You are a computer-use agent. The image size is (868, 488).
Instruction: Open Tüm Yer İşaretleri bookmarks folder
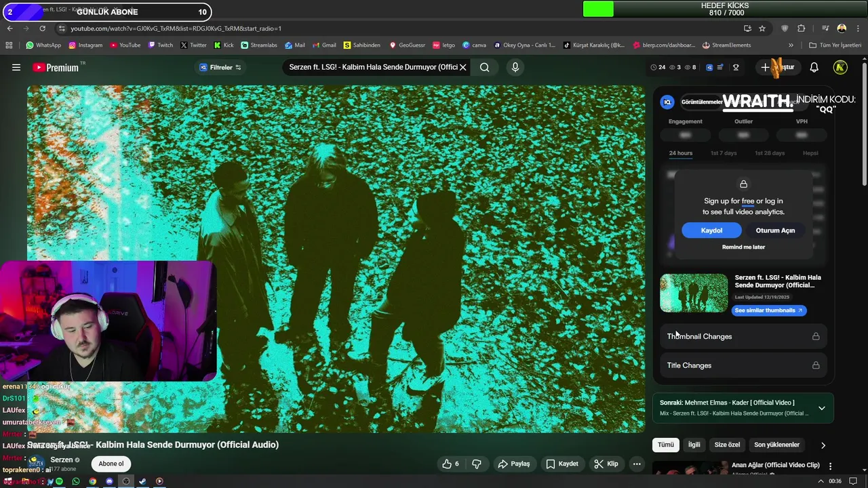tap(835, 45)
